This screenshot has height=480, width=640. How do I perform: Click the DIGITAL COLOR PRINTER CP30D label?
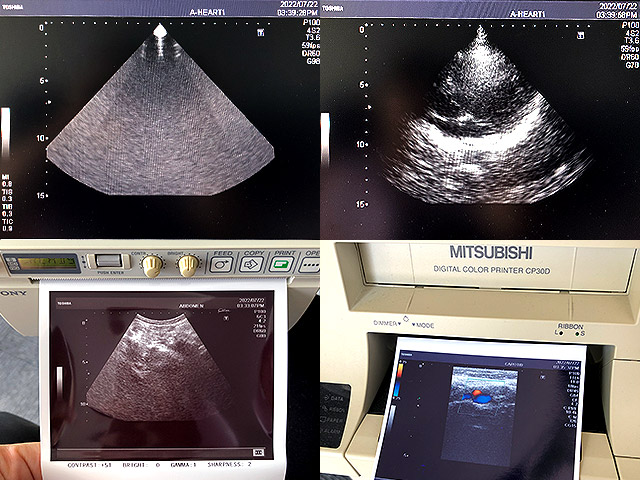pyautogui.click(x=491, y=269)
